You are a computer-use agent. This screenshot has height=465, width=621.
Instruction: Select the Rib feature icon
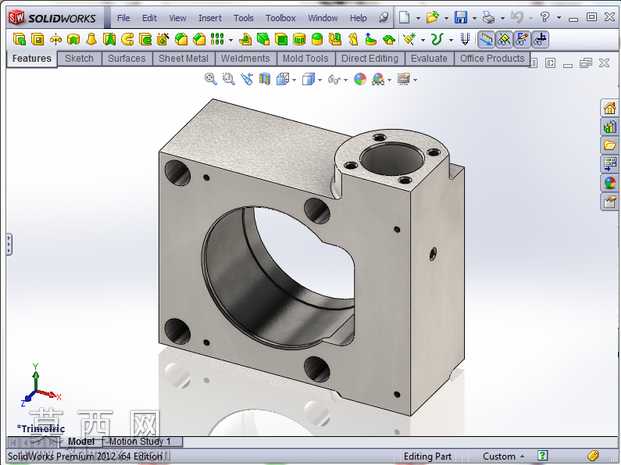(245, 39)
